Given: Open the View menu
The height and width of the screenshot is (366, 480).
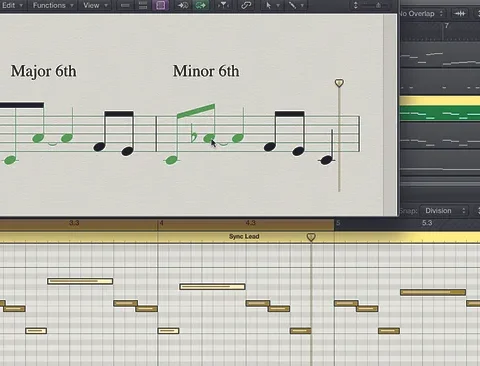Looking at the screenshot, I should (x=95, y=5).
